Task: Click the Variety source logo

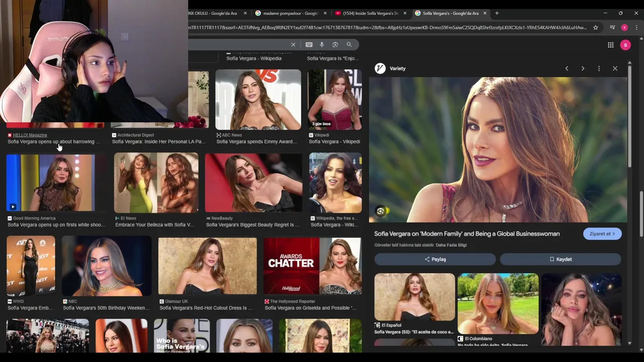Action: pos(380,68)
